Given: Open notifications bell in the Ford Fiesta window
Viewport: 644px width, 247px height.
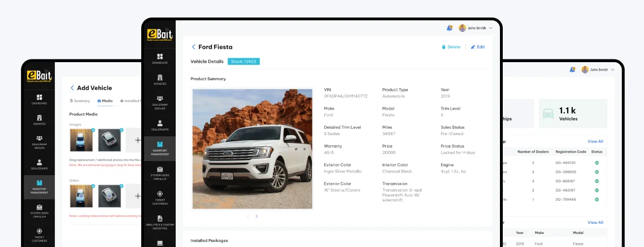Looking at the screenshot, I should tap(449, 28).
